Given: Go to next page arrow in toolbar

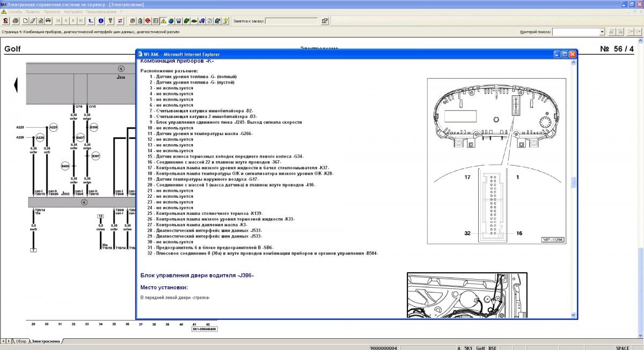Looking at the screenshot, I should tap(74, 21).
